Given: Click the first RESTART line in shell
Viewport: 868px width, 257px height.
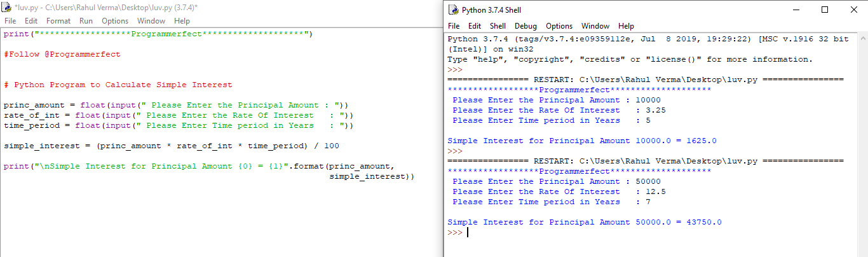Looking at the screenshot, I should pyautogui.click(x=646, y=80).
